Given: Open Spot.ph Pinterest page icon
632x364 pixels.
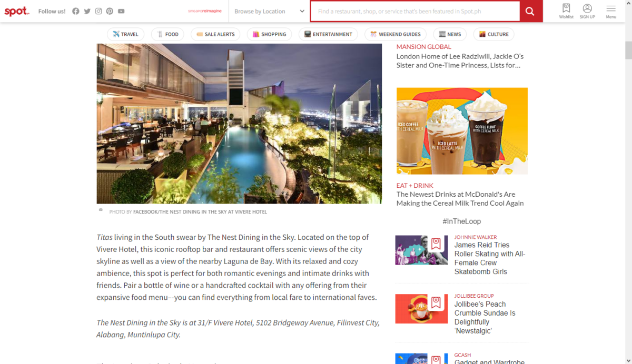Looking at the screenshot, I should 110,11.
